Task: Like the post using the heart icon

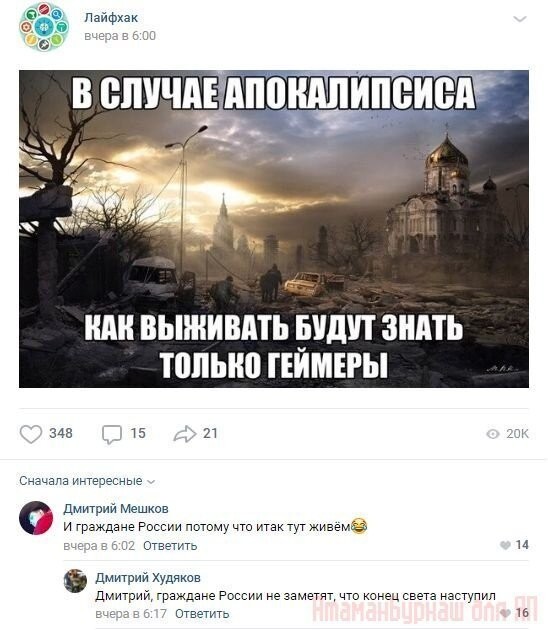Action: [x=31, y=434]
